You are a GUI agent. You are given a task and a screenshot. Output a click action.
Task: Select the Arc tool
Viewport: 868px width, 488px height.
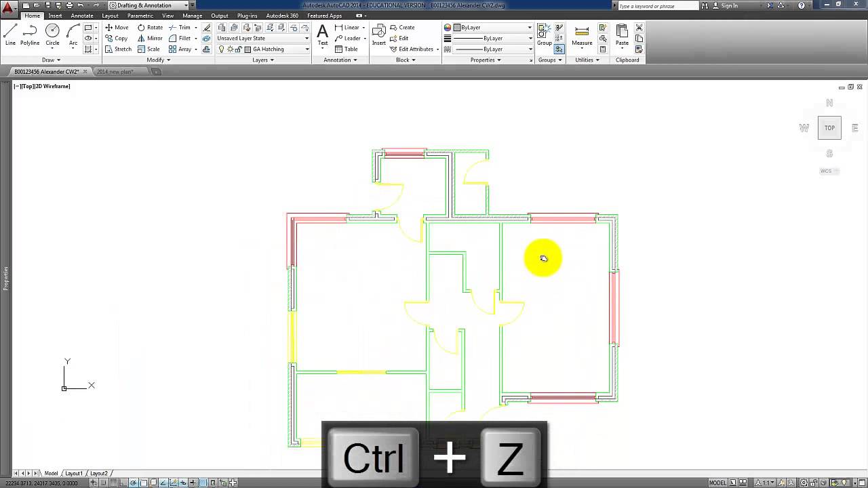click(x=73, y=35)
